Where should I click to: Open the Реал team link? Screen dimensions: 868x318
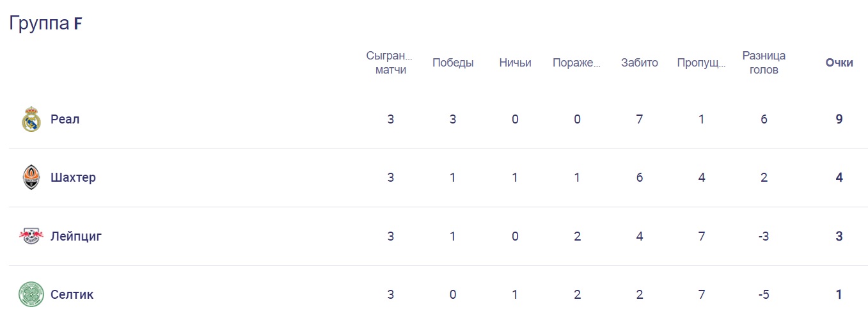(x=65, y=120)
